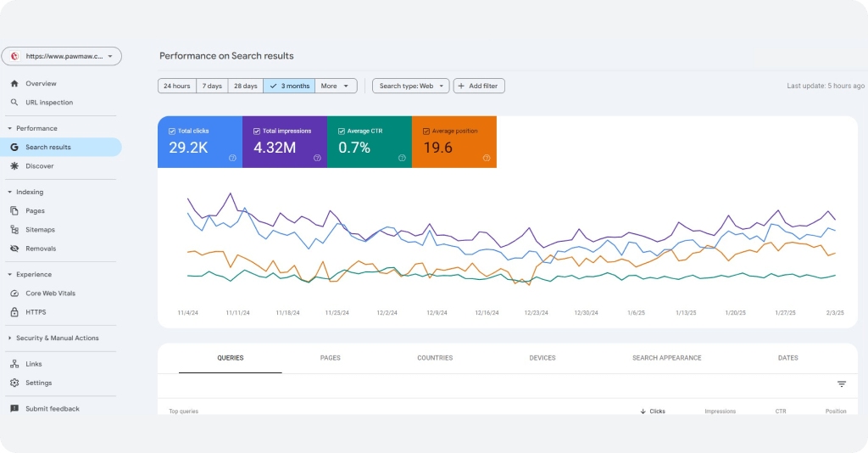Toggle the Total impressions checkbox
The image size is (868, 453).
click(257, 131)
